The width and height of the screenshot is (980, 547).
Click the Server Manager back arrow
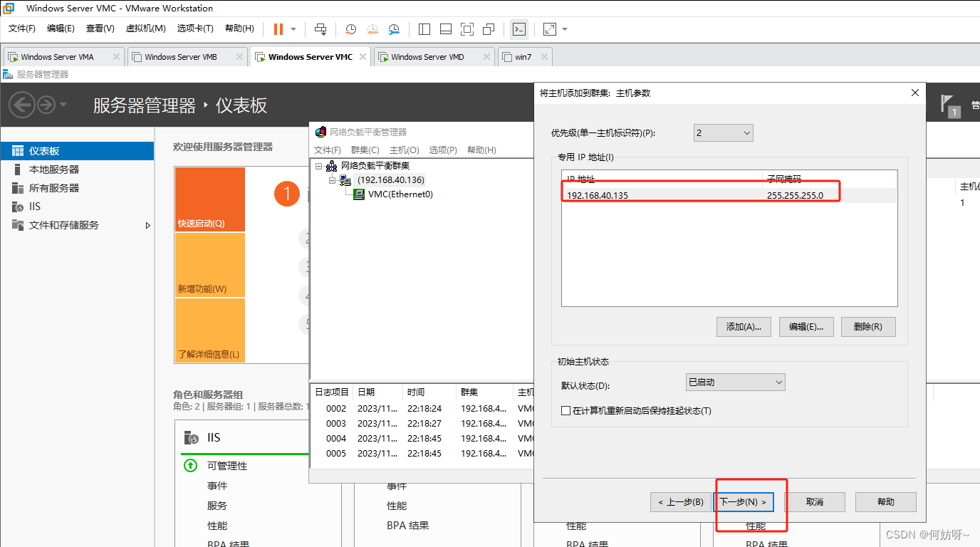[22, 105]
